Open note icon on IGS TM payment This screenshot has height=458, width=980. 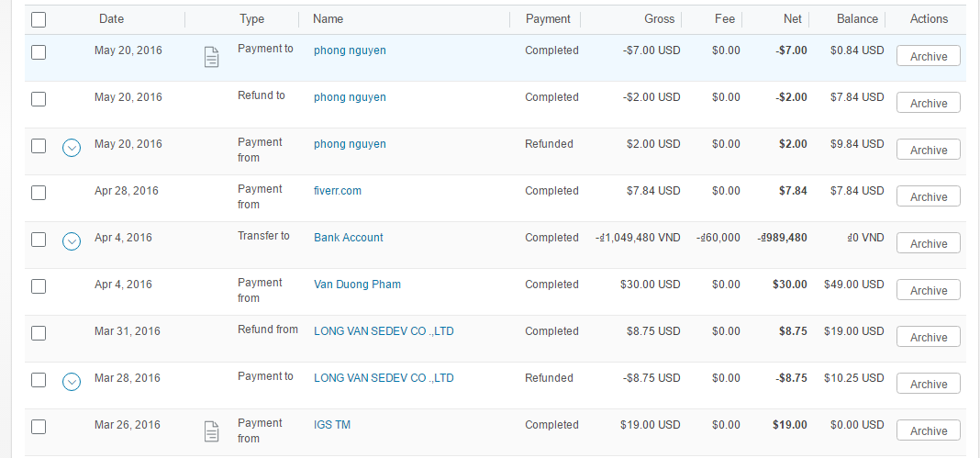[211, 431]
